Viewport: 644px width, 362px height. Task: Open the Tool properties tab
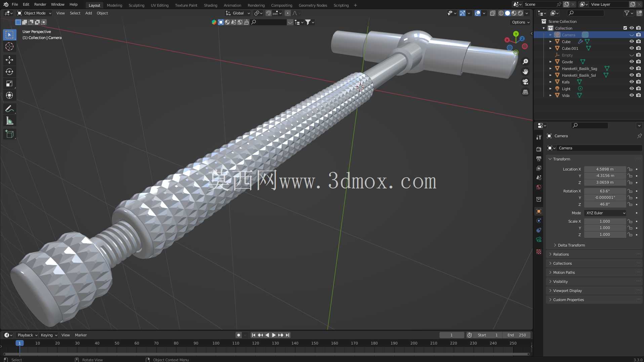click(539, 137)
